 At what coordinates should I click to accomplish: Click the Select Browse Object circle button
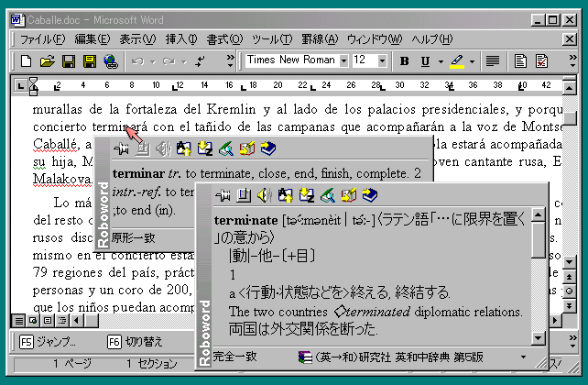[570, 291]
